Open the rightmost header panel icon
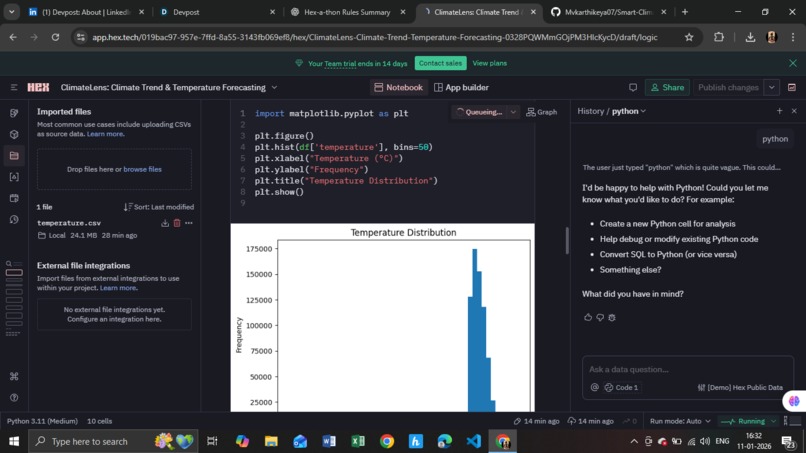 [x=792, y=87]
